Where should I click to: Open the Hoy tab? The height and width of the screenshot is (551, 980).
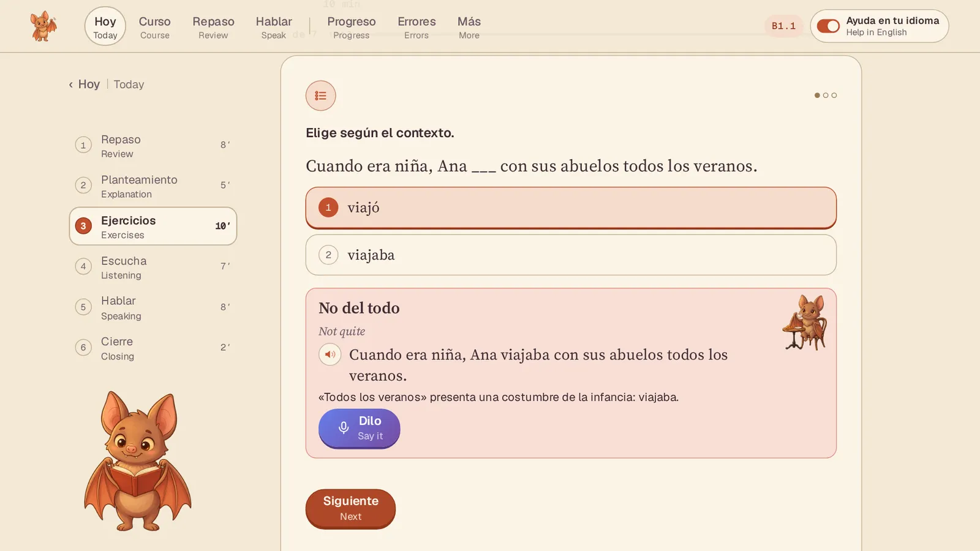click(105, 26)
